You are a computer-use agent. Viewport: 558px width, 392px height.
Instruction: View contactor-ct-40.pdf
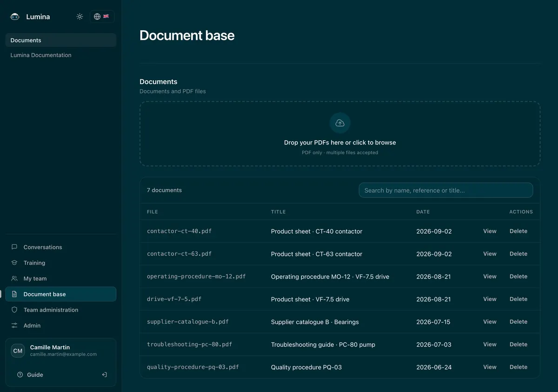coord(490,231)
